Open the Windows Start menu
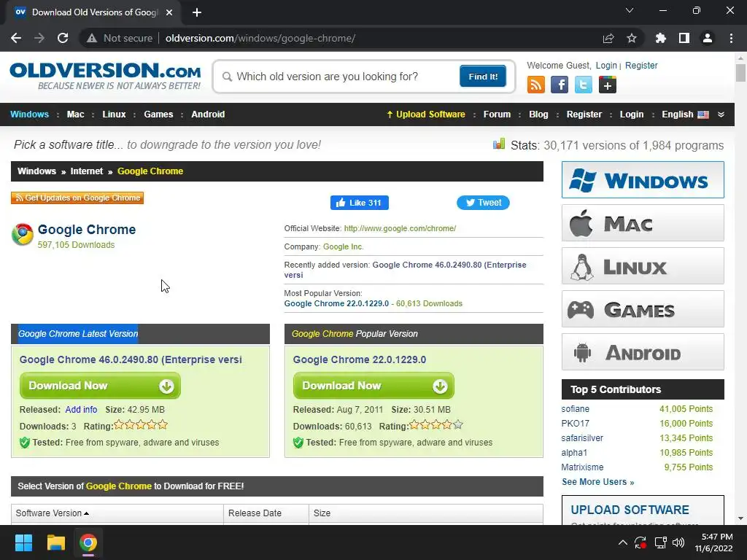The image size is (747, 560). click(23, 542)
